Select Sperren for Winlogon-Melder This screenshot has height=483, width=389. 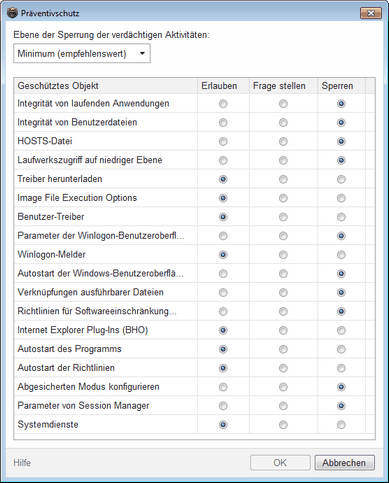click(x=341, y=255)
